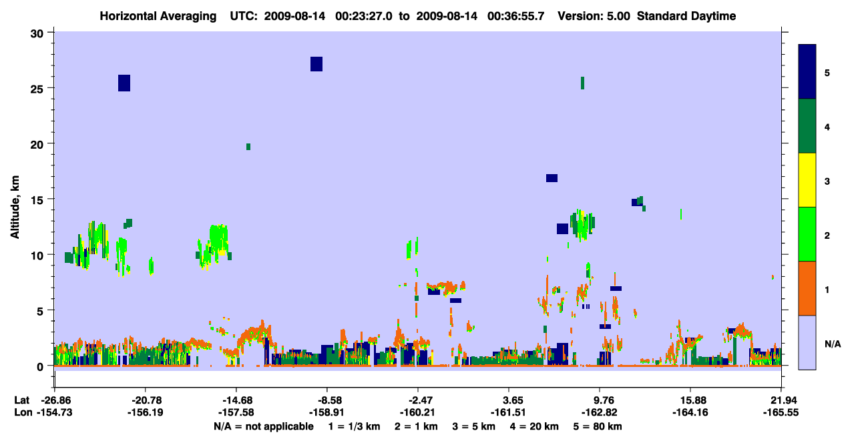Image resolution: width=868 pixels, height=445 pixels.
Task: Click the 'N/A = not applicable' legend text
Action: click(263, 426)
